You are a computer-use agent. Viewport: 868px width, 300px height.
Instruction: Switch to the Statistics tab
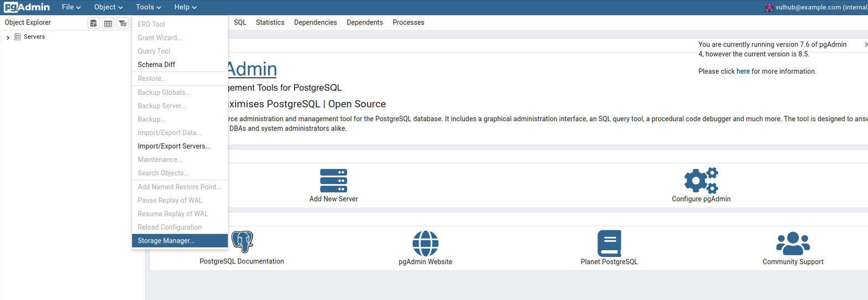point(270,23)
